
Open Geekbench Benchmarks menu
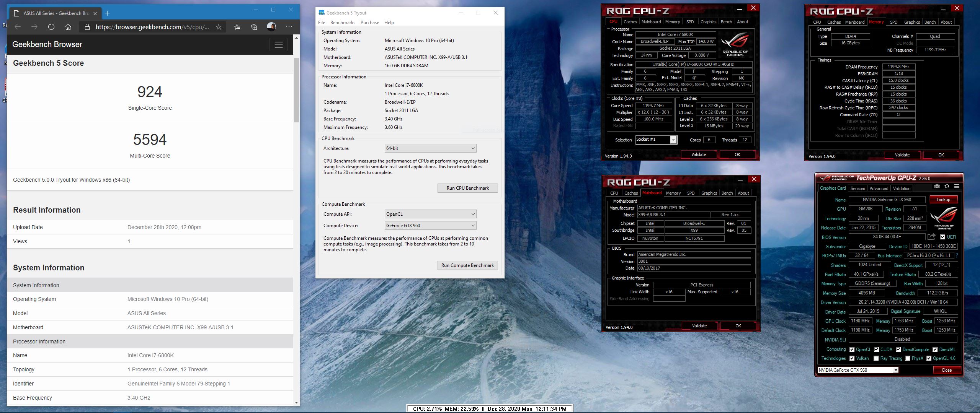pyautogui.click(x=343, y=23)
